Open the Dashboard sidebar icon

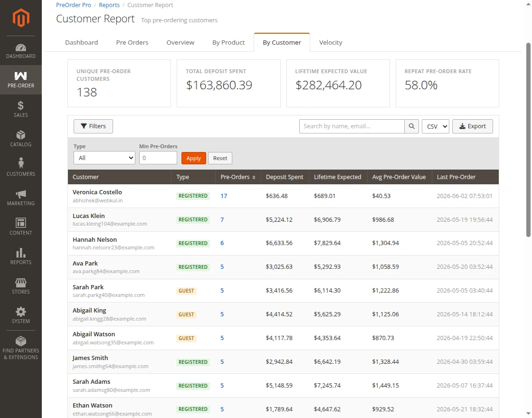point(21,51)
